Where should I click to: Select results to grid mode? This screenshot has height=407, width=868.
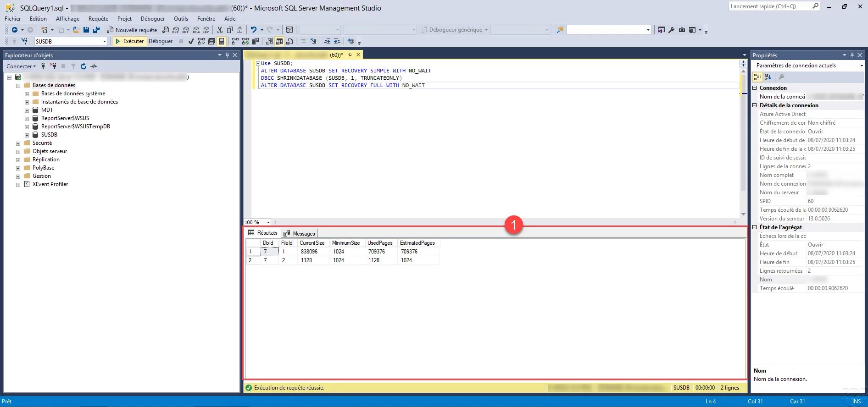(279, 41)
